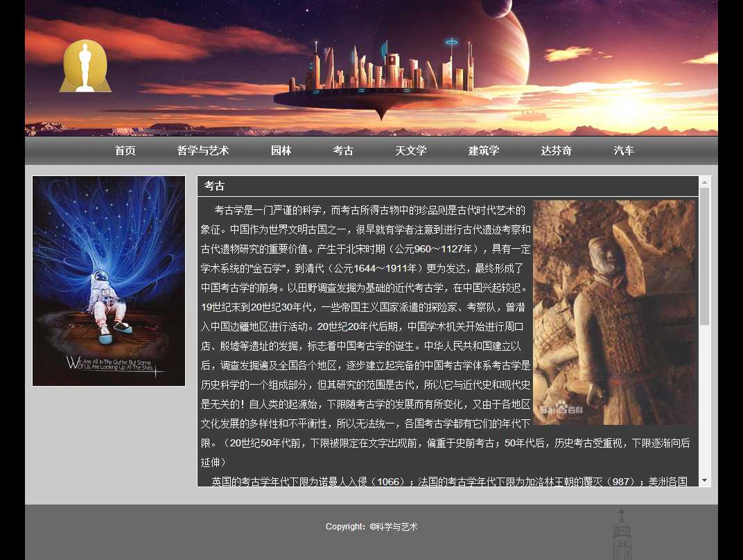
Task: Click the scroll down arrow in article panel
Action: coord(704,480)
